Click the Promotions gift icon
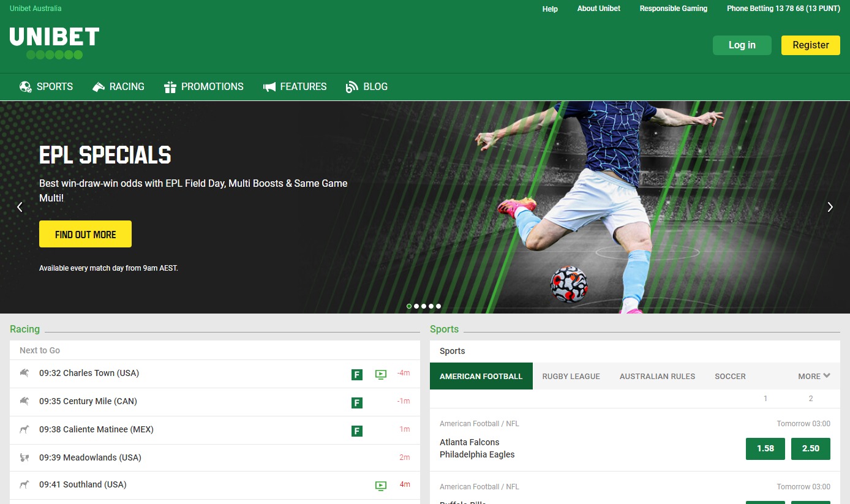The image size is (850, 504). point(170,86)
